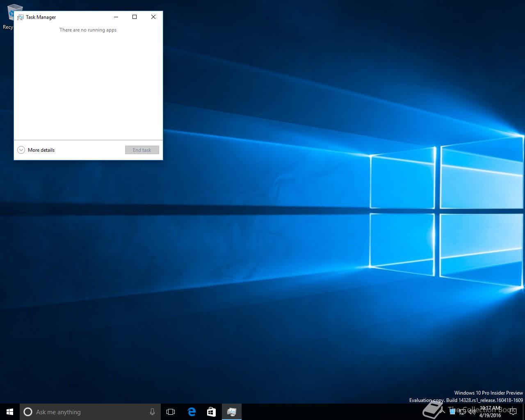Click the End task button

(142, 150)
